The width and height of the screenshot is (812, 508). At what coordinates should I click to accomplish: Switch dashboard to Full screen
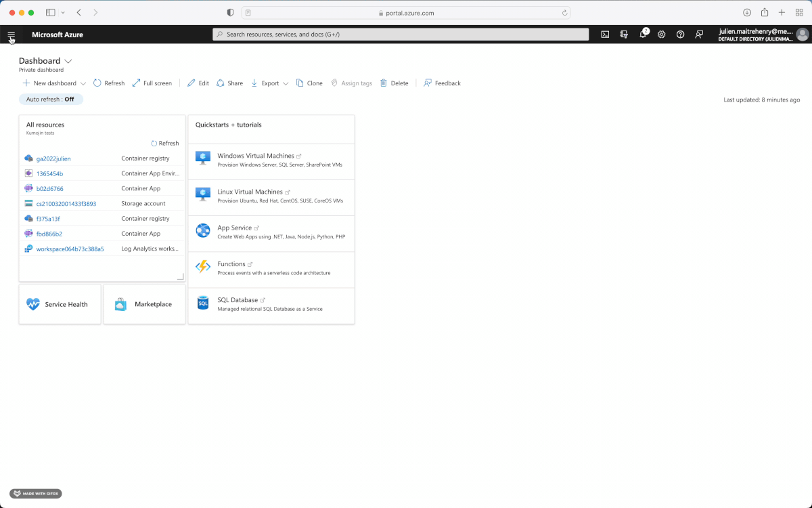tap(152, 83)
